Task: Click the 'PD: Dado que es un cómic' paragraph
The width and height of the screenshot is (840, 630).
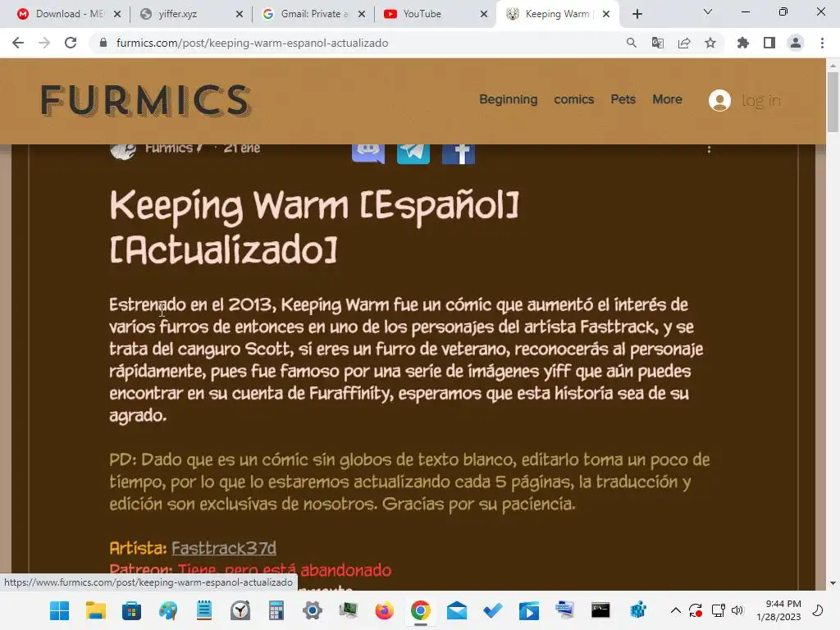Action: [410, 482]
